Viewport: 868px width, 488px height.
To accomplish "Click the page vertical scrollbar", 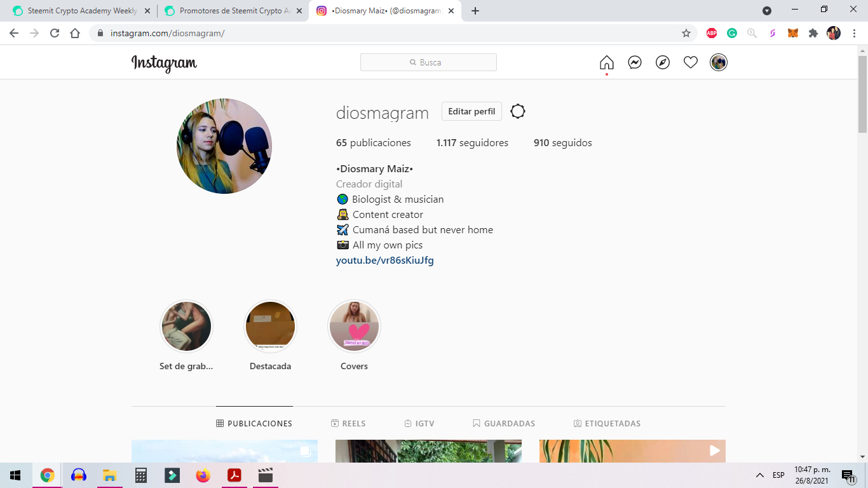I will point(862,94).
